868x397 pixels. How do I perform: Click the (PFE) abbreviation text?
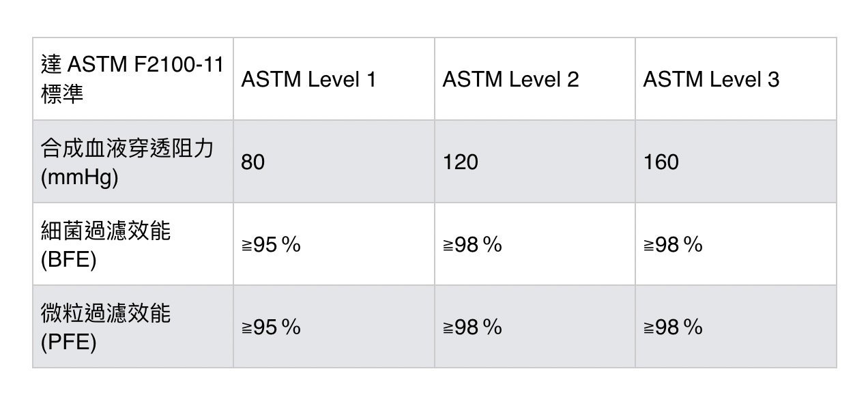click(68, 342)
